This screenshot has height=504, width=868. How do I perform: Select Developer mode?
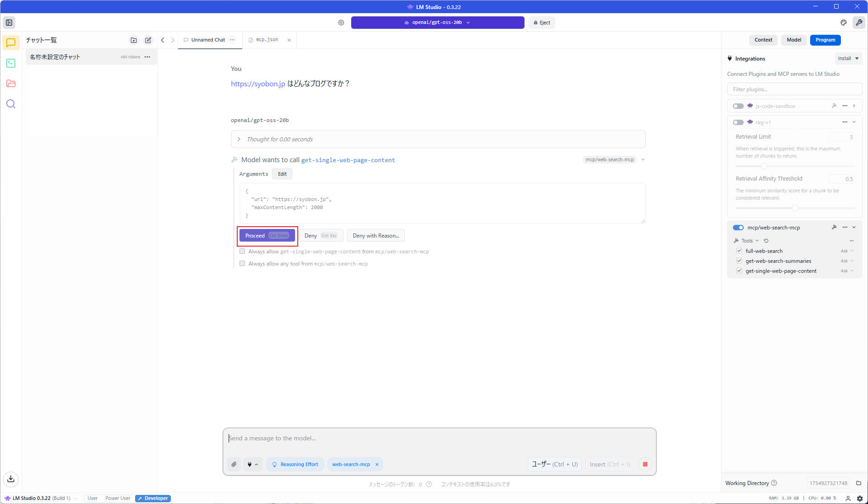tap(153, 498)
